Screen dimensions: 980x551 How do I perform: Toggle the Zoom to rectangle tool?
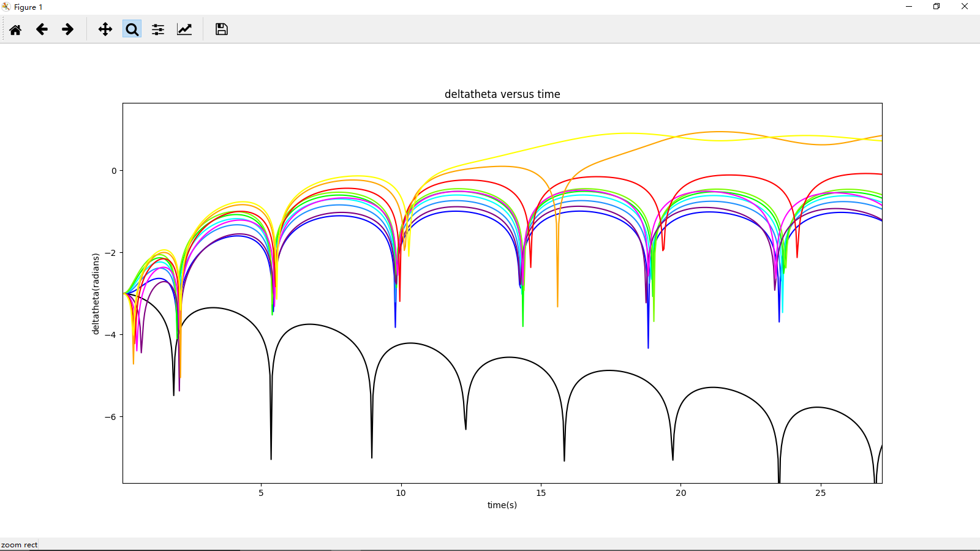[132, 29]
